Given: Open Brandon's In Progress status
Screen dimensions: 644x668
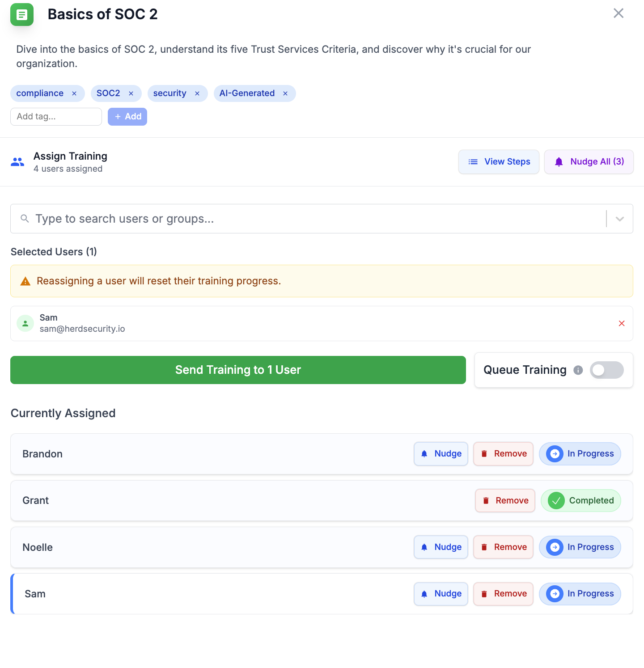Looking at the screenshot, I should pyautogui.click(x=580, y=454).
